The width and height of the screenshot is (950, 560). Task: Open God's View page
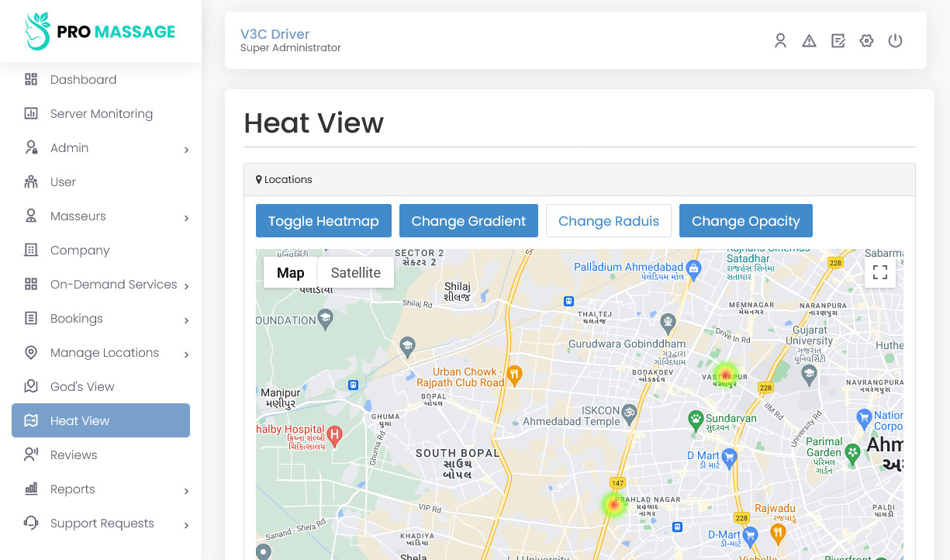pos(101,386)
